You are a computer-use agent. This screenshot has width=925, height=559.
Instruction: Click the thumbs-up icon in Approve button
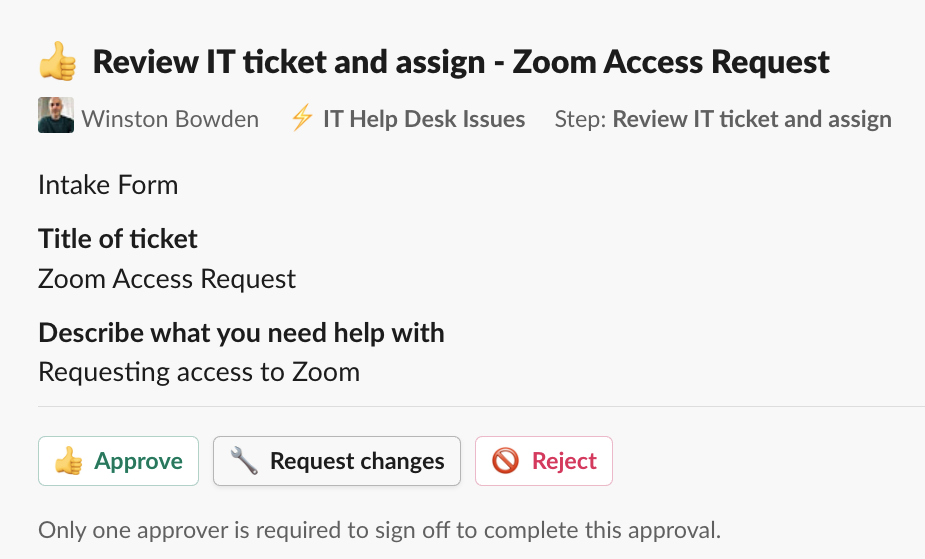click(x=69, y=461)
